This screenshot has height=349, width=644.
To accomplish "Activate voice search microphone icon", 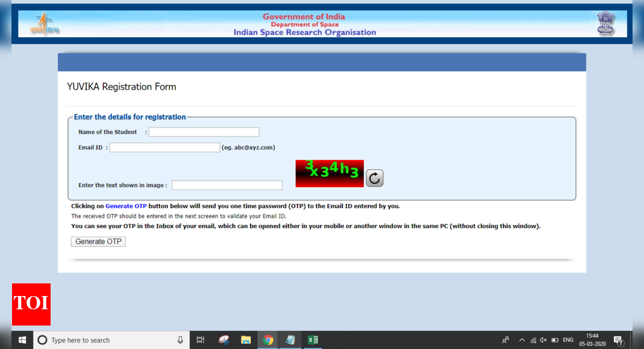I will tap(180, 340).
